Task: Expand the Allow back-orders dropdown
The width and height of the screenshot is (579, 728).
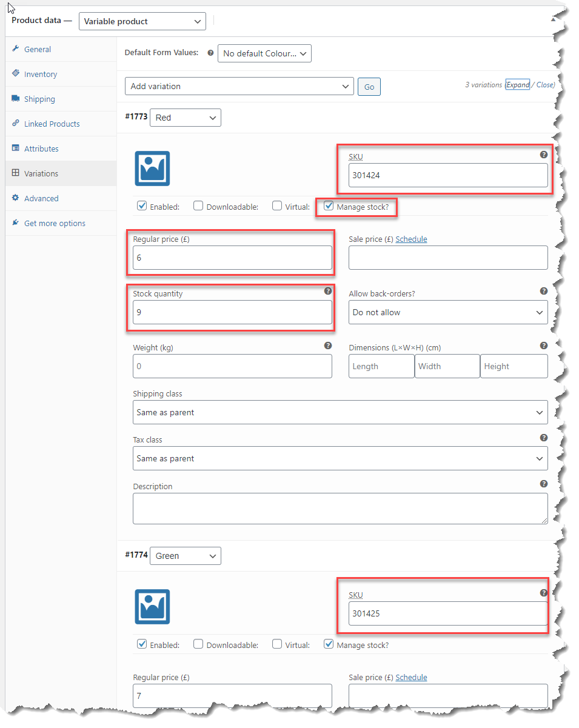Action: click(x=447, y=313)
